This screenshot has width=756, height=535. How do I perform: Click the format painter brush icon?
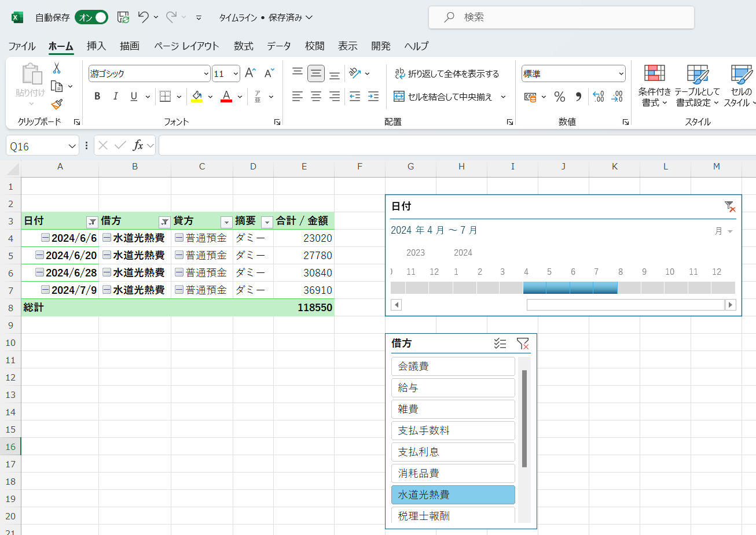[x=57, y=104]
